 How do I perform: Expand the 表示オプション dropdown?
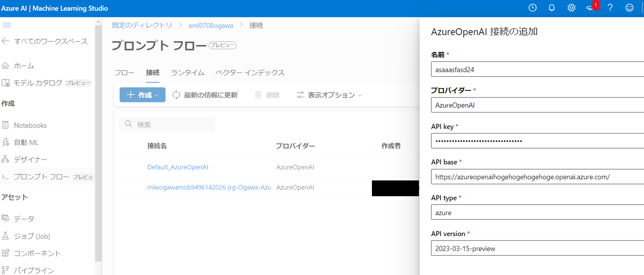pyautogui.click(x=329, y=95)
